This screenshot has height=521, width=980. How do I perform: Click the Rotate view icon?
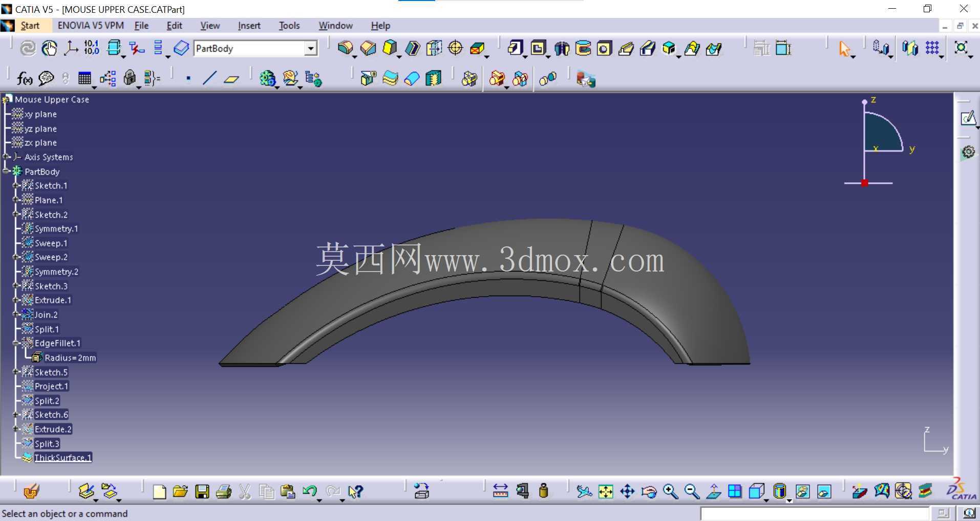(x=649, y=491)
